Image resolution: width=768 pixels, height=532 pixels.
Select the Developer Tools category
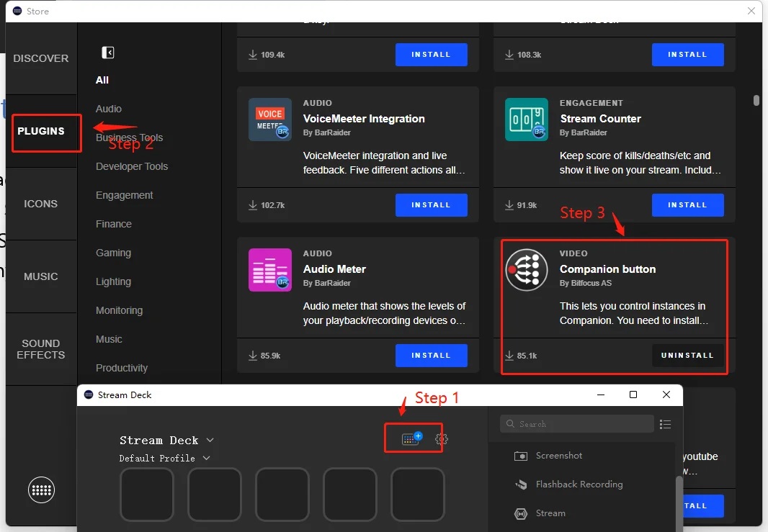[x=132, y=166]
